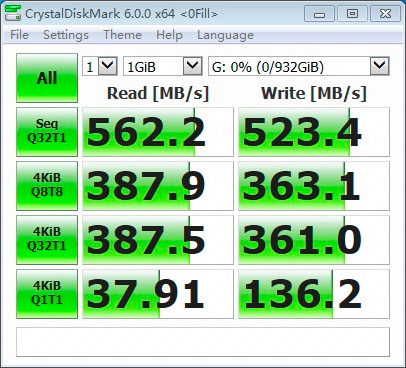Click the 562.2 sequential read result
This screenshot has width=406, height=368.
coord(158,132)
